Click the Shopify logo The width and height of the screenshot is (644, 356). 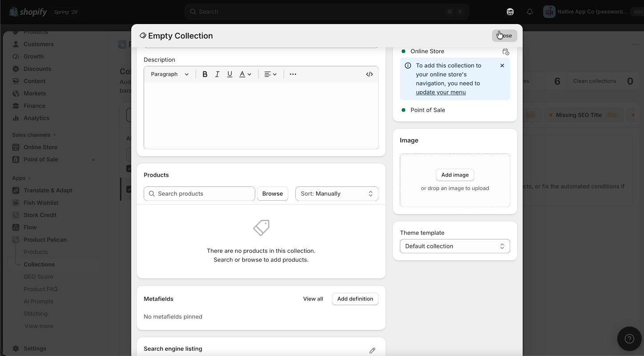(x=28, y=12)
